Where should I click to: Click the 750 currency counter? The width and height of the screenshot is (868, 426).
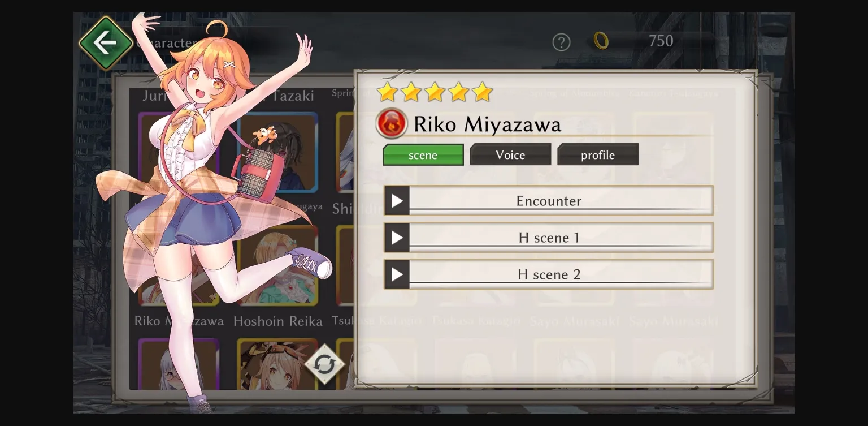[x=661, y=41]
